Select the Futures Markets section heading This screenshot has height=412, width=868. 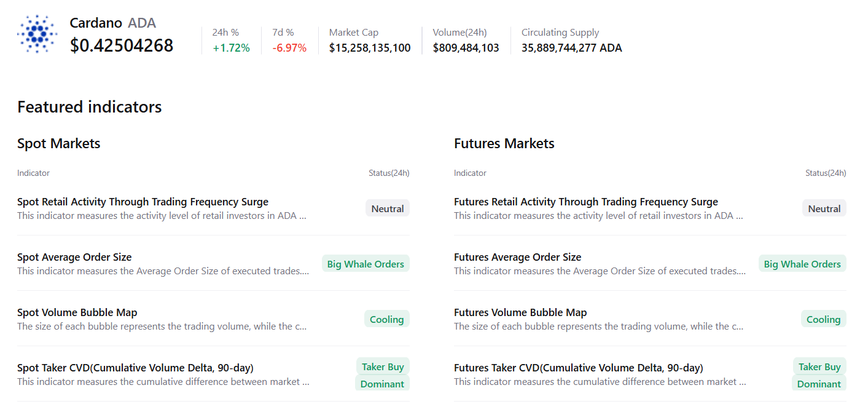tap(504, 143)
